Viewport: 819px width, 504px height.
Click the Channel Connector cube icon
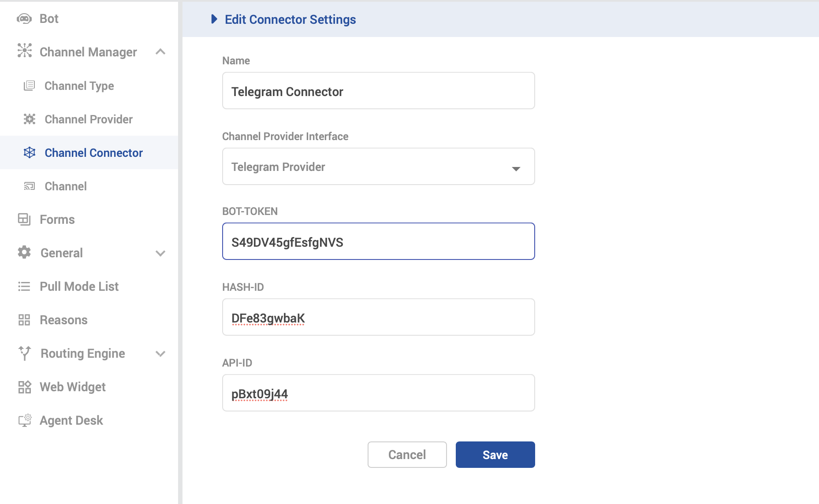tap(29, 152)
